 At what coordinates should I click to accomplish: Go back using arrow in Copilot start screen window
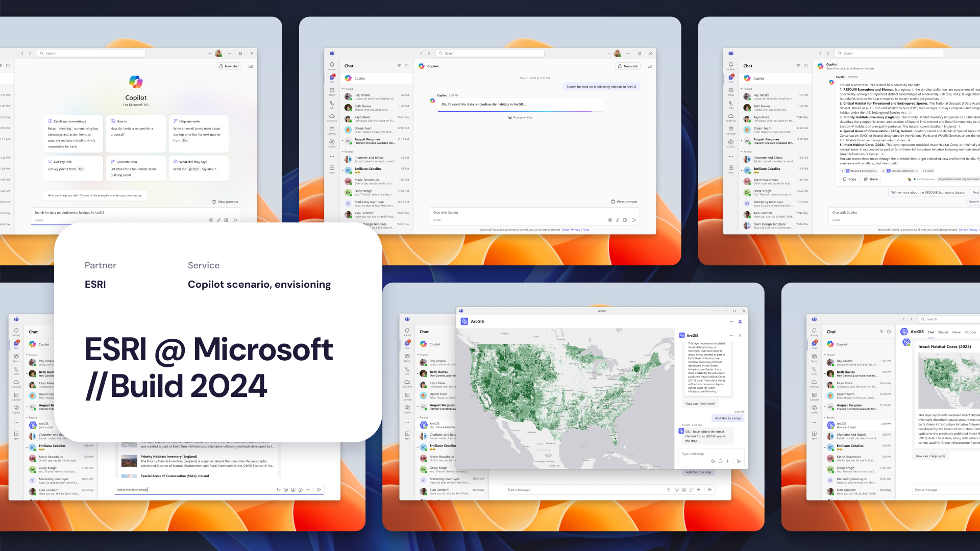click(22, 53)
